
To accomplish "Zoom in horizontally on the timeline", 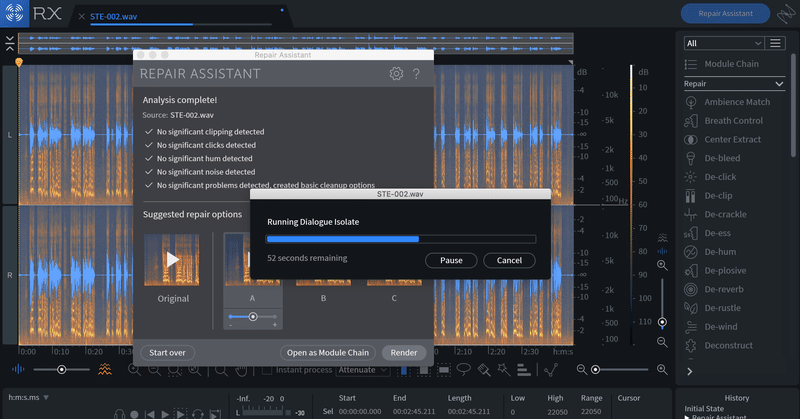I will (x=662, y=369).
